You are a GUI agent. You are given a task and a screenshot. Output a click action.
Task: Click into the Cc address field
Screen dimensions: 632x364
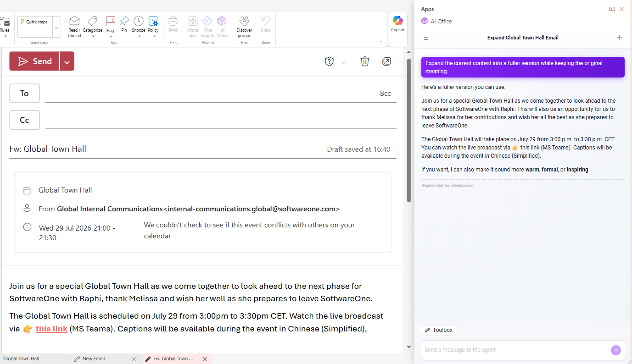tap(221, 120)
